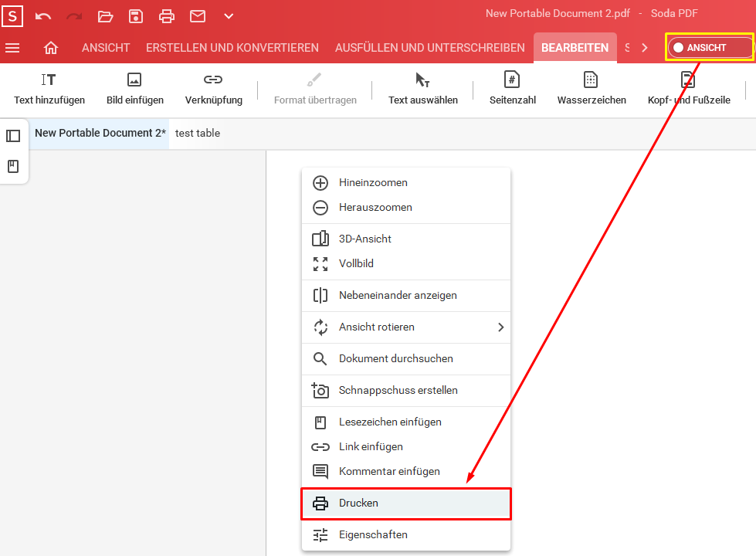Screen dimensions: 756x556
Task: Select Vollbild menu entry
Action: (406, 263)
